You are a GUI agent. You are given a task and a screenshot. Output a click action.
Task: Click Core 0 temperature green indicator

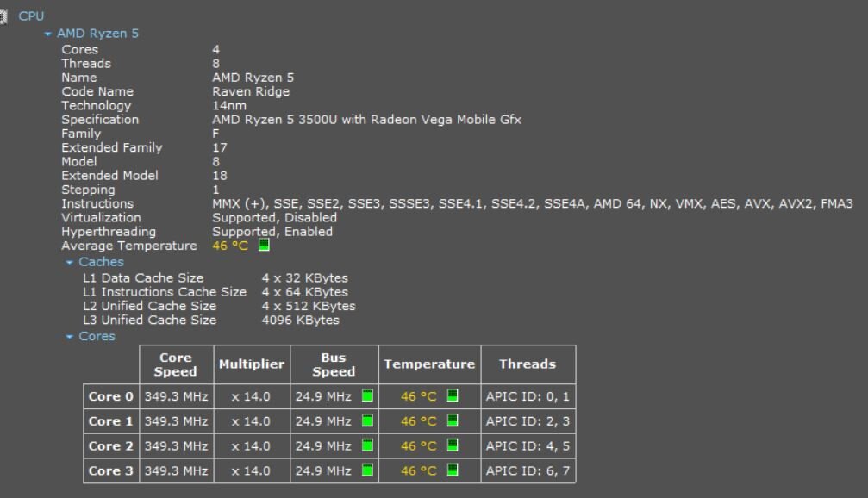(x=453, y=395)
